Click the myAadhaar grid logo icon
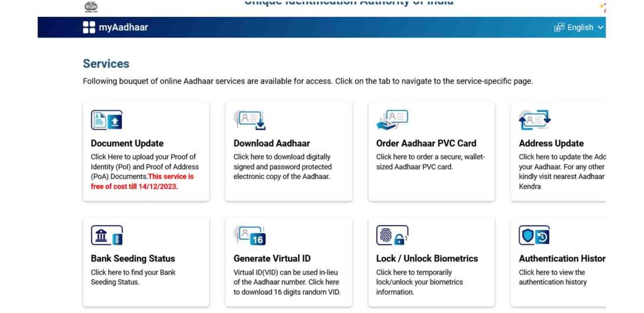This screenshot has width=644, height=313. pyautogui.click(x=89, y=28)
